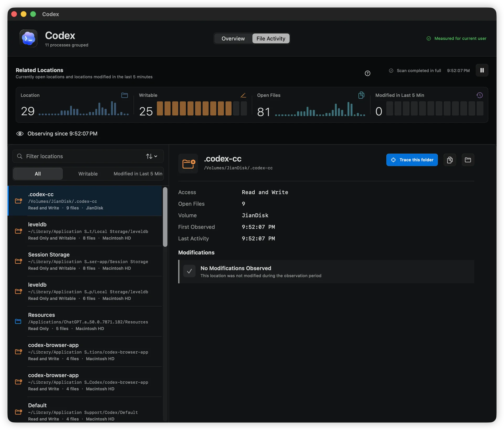Click the Writable pencil icon

coord(243,95)
